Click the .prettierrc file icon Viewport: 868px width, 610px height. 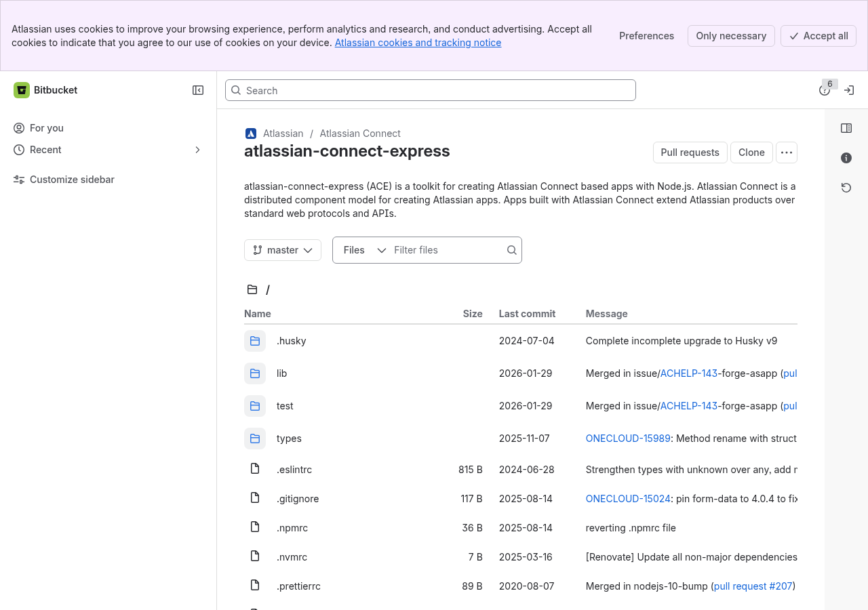[255, 585]
